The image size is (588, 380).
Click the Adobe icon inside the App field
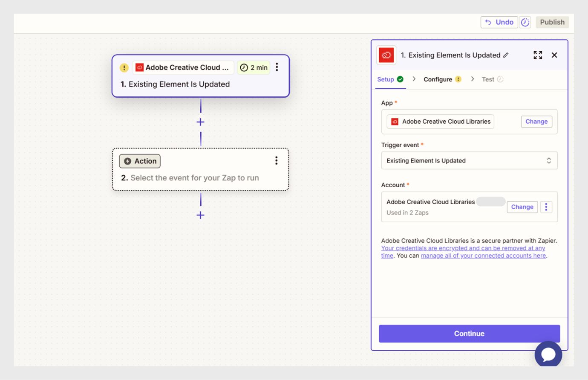394,121
